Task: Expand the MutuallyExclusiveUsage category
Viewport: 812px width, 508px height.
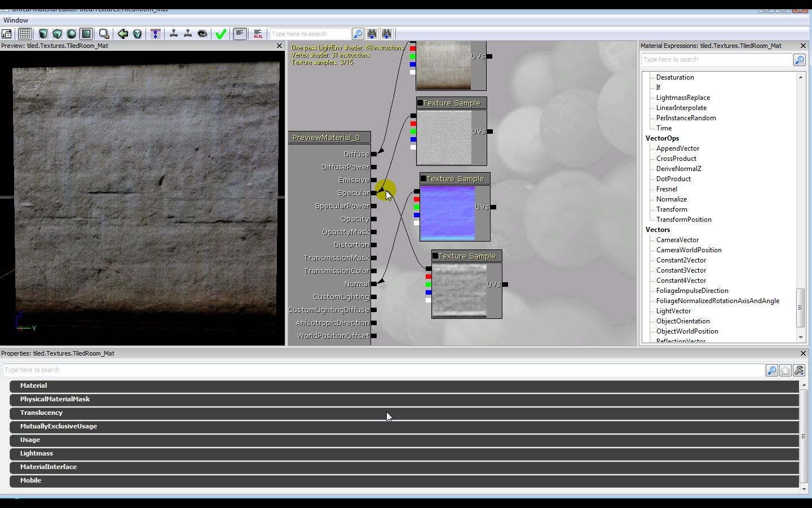Action: [x=404, y=427]
